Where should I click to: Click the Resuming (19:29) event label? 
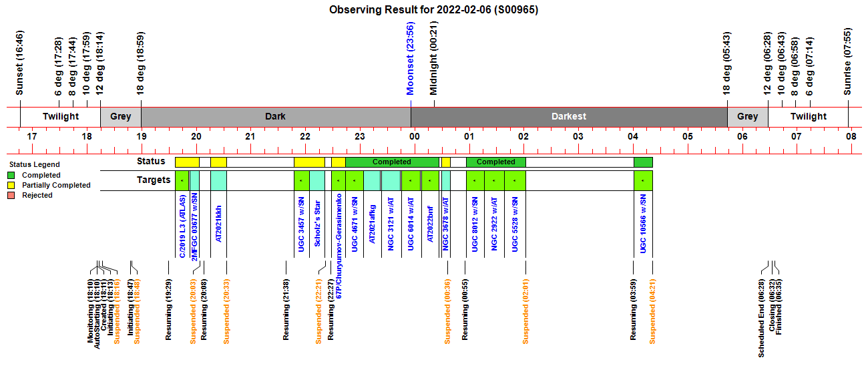click(x=169, y=310)
